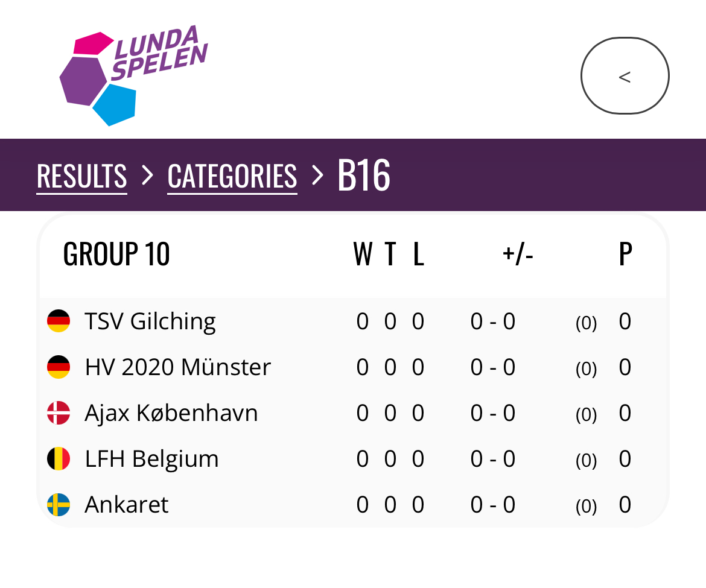This screenshot has width=706, height=588.
Task: Open team HV 2020 Münster
Action: pos(178,367)
